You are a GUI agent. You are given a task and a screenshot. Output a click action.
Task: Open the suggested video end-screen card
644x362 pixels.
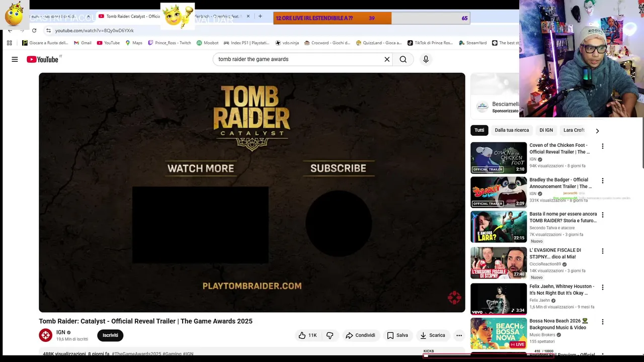coord(200,225)
